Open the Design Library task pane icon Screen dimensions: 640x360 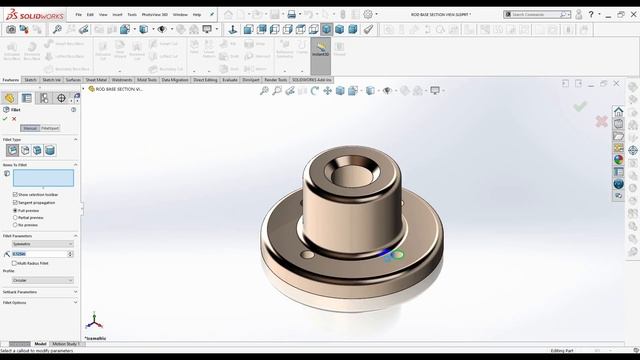(618, 124)
